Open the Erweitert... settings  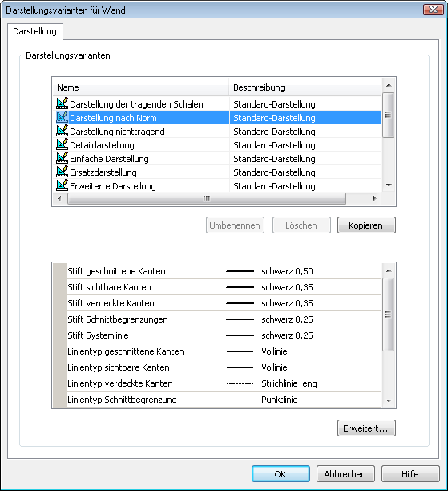tap(366, 428)
